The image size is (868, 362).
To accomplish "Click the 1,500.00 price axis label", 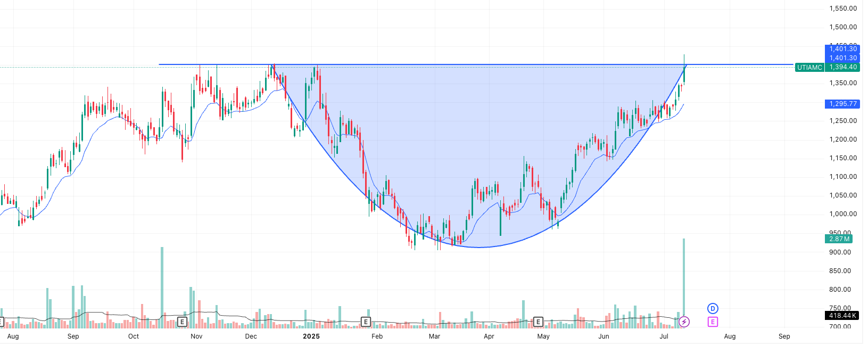I will [843, 27].
